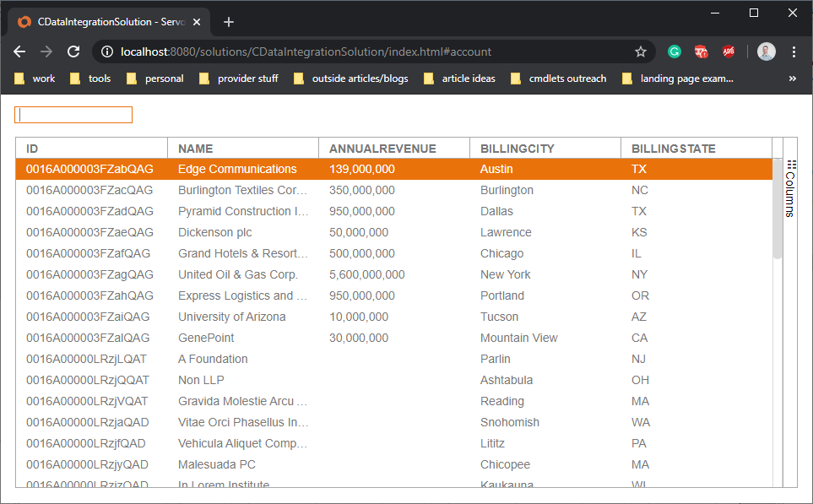Open the Adblock extension icon
This screenshot has height=504, width=813.
728,51
